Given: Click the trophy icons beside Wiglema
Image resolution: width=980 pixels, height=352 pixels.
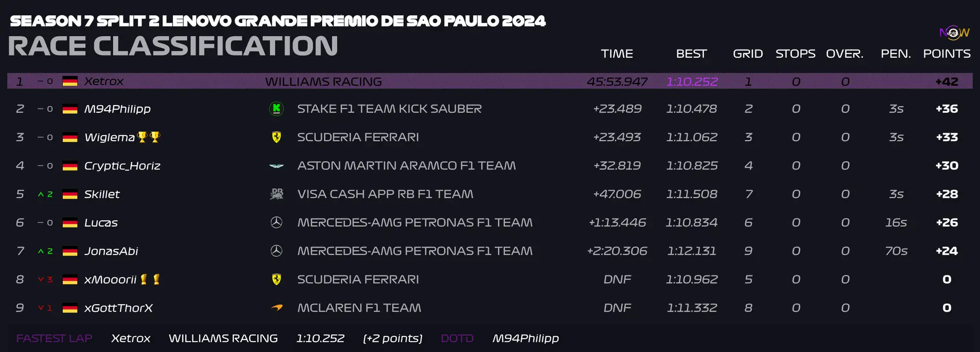Looking at the screenshot, I should (x=149, y=137).
